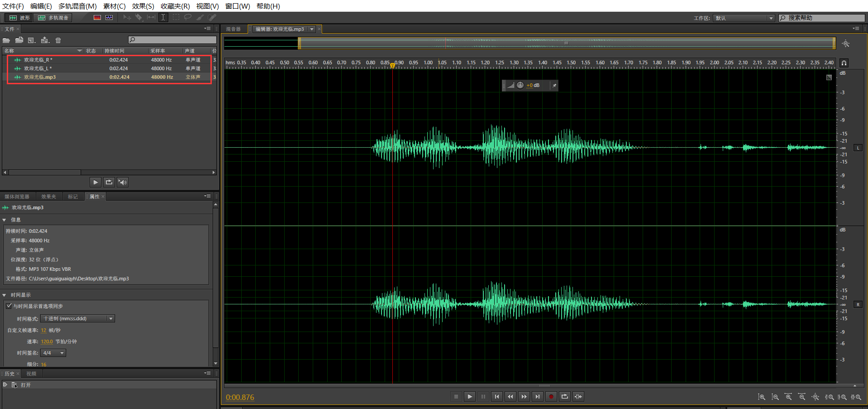868x409 pixels.
Task: Click the 状态 column header
Action: pyautogui.click(x=93, y=51)
